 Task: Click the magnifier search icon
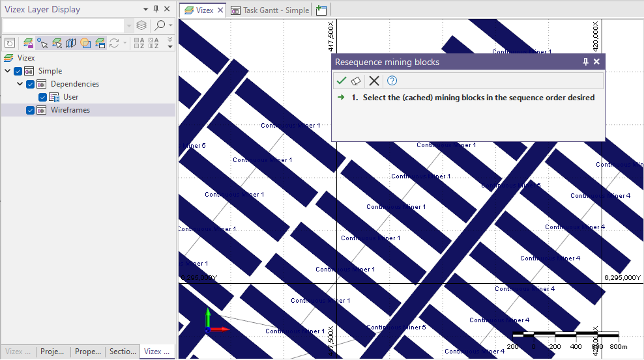point(159,25)
